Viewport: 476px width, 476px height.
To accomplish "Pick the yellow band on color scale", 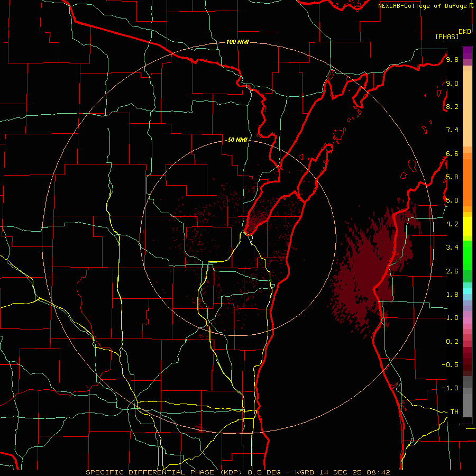I will [467, 226].
